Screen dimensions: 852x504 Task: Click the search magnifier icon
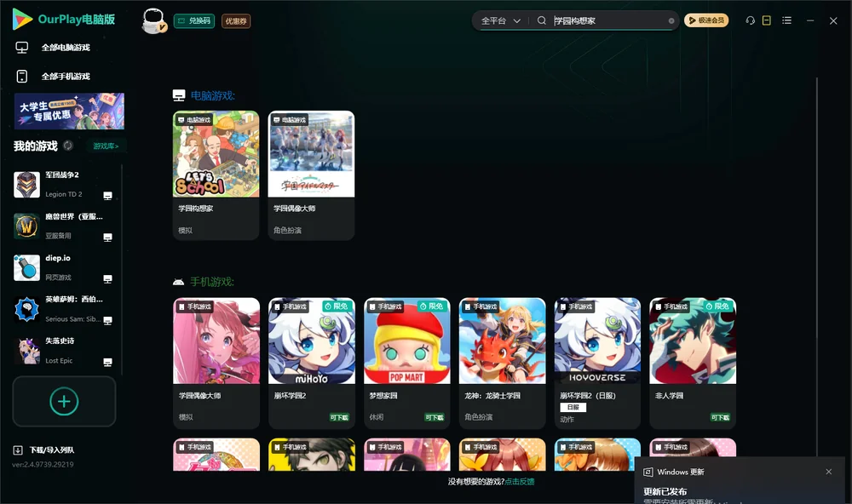[541, 20]
